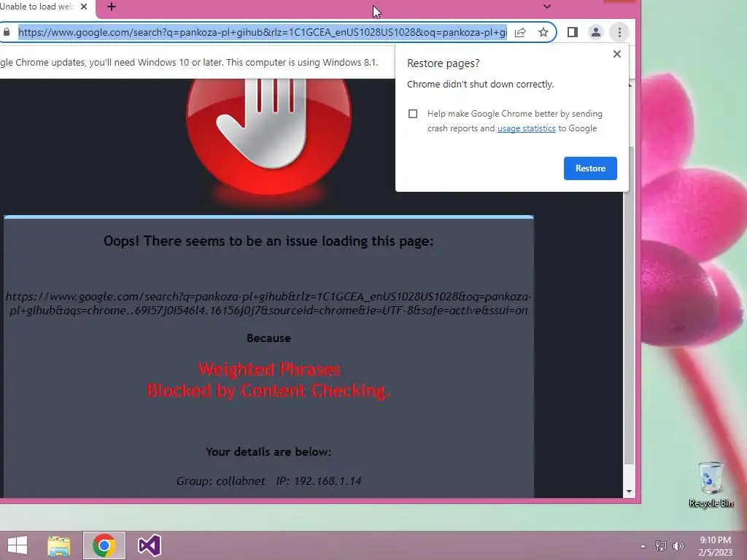Click the address bar URL field
Viewport: 747px width, 560px height.
pos(263,32)
